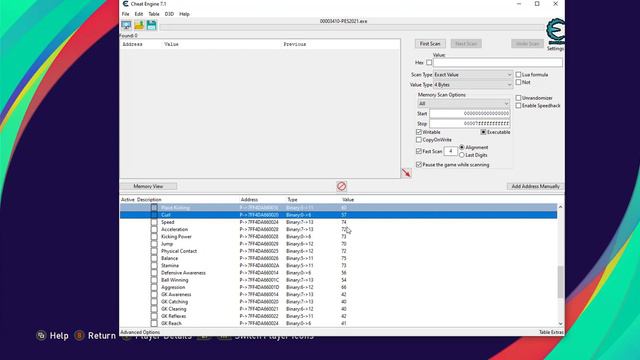Viewport: 640px width, 360px height.
Task: Open the process list computer icon
Action: 126,25
